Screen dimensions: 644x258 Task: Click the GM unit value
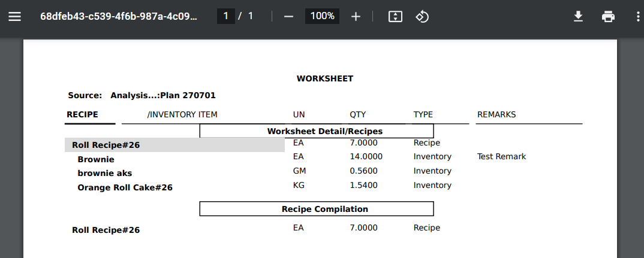[x=299, y=171]
